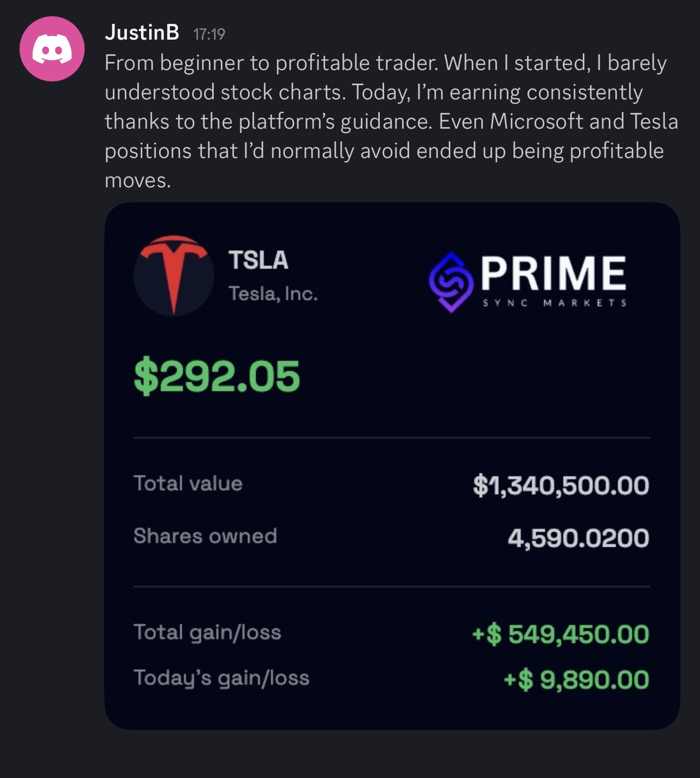
Task: Click the Today's gain/loss label
Action: pos(221,678)
